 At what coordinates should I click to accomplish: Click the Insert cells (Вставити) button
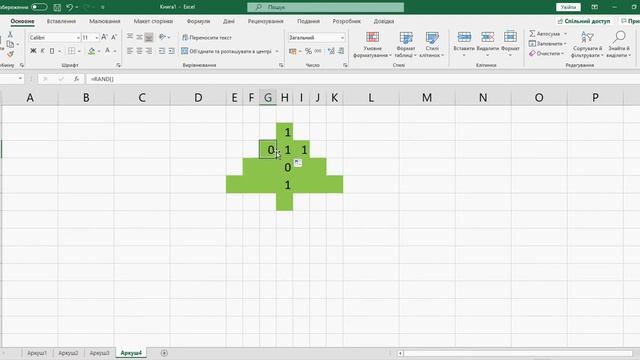pos(464,43)
